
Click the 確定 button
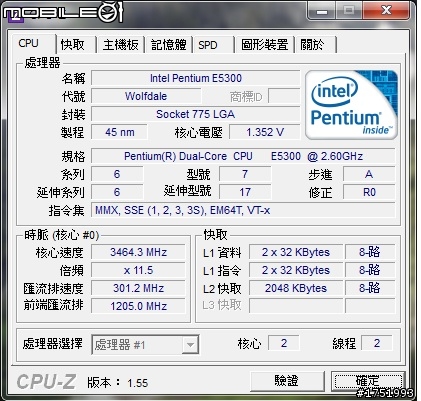point(368,381)
